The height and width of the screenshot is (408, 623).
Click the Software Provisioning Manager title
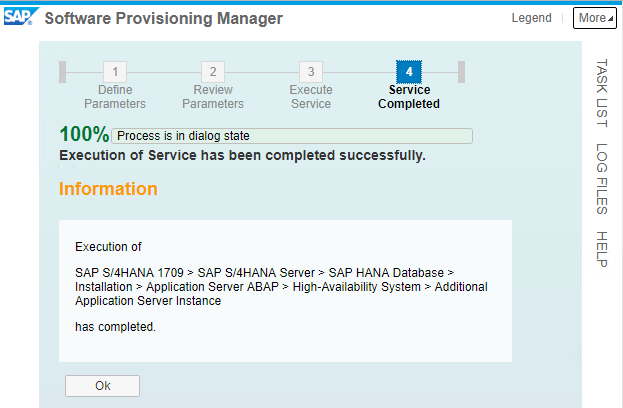164,18
